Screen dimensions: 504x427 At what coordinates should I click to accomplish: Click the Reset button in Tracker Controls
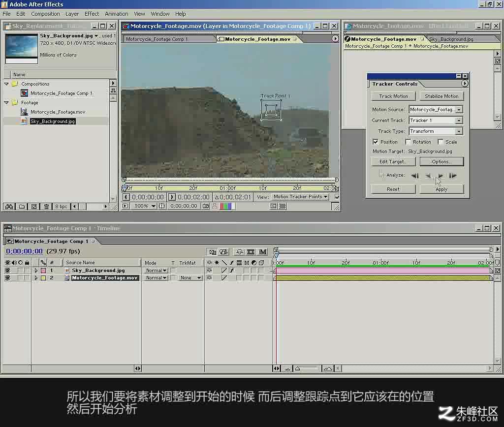pyautogui.click(x=393, y=189)
